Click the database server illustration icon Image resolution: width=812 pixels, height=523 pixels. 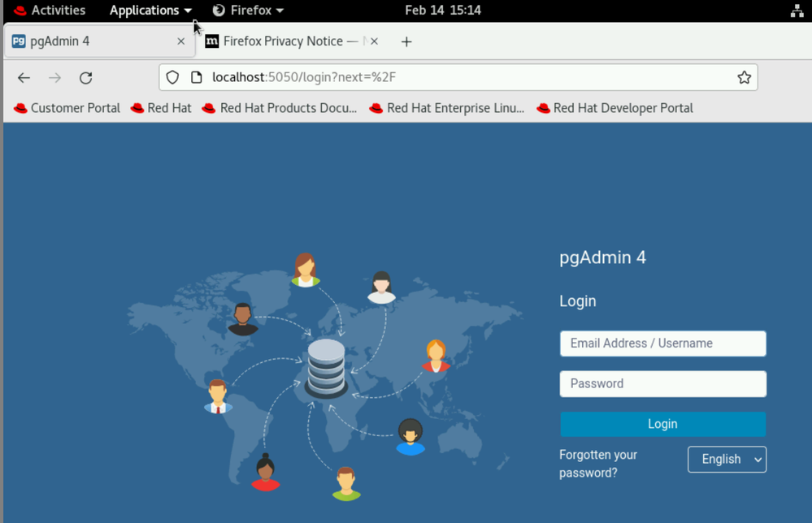click(x=326, y=368)
